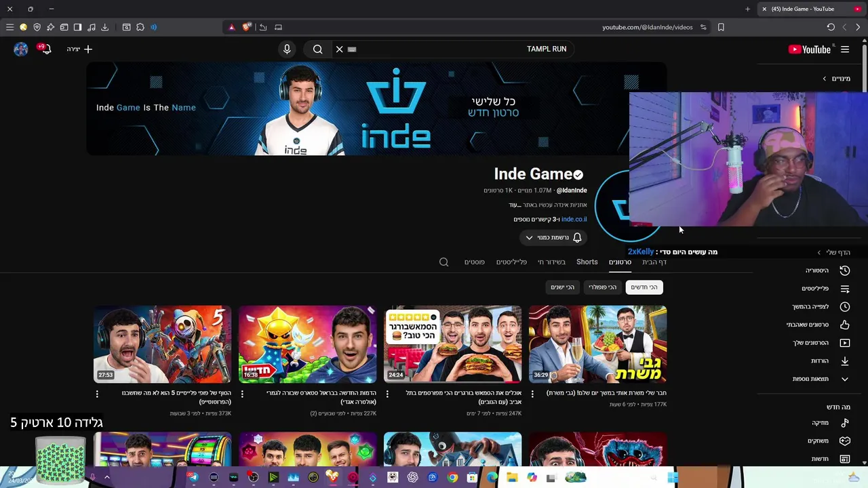Switch to the בשידור חי (Live) channel tab
Image resolution: width=868 pixels, height=488 pixels.
(x=551, y=262)
